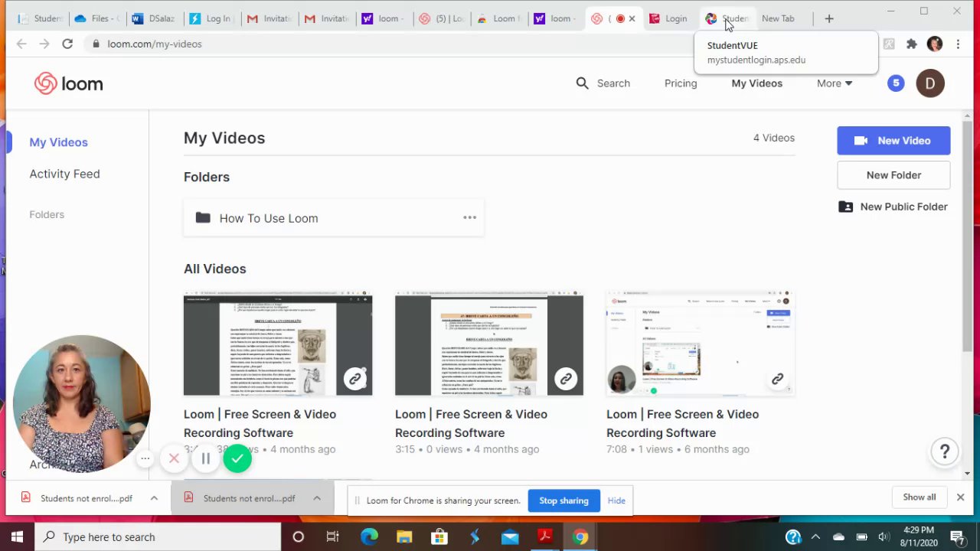Open the Search magnifier in Loom header
The width and height of the screenshot is (980, 551).
583,83
